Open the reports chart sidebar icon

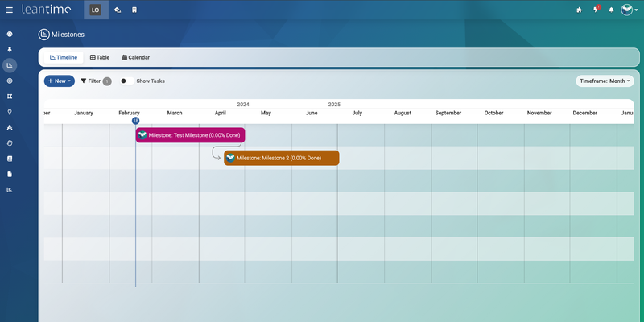pyautogui.click(x=10, y=190)
